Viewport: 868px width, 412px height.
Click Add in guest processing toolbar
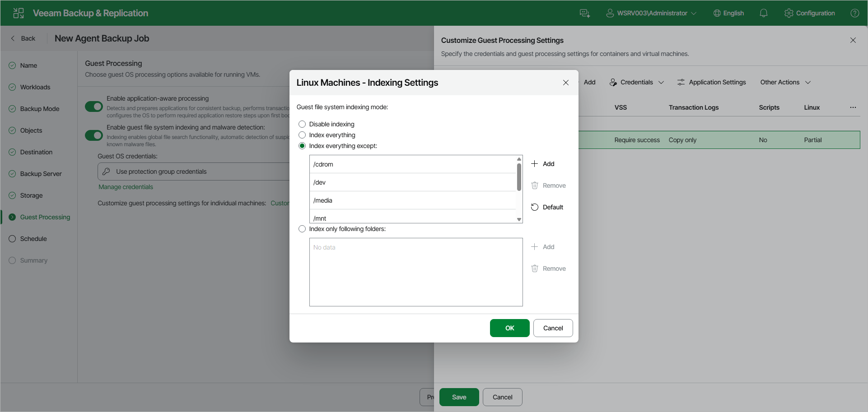589,82
